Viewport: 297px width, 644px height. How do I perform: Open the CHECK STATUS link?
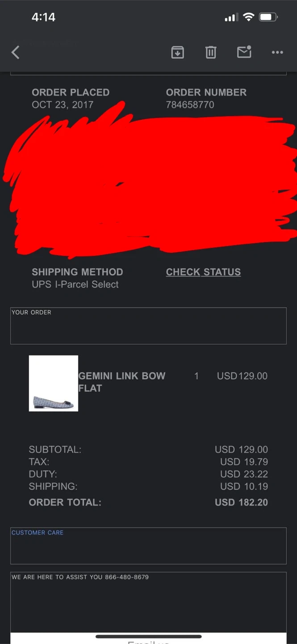[x=203, y=272]
